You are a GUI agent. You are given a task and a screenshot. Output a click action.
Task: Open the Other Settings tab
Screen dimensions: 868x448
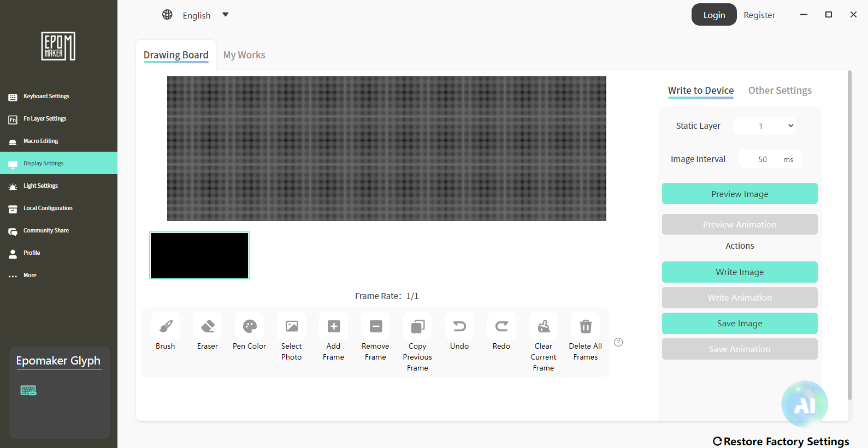click(x=780, y=91)
